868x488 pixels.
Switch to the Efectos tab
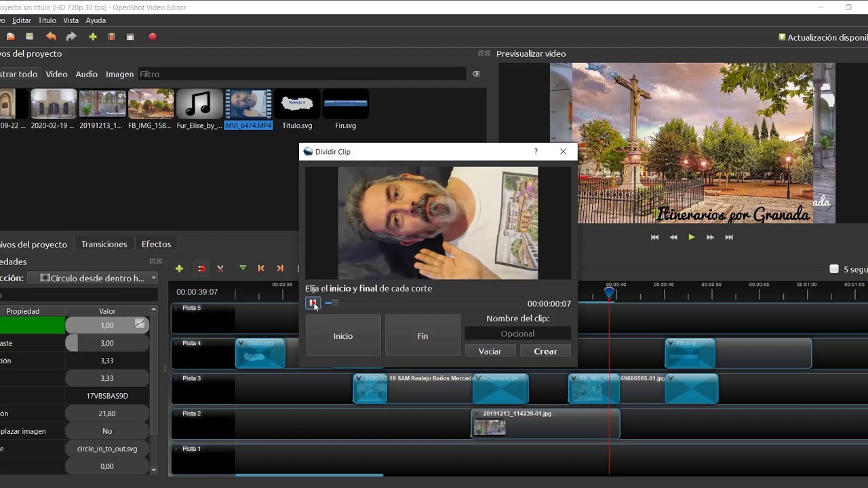(156, 244)
